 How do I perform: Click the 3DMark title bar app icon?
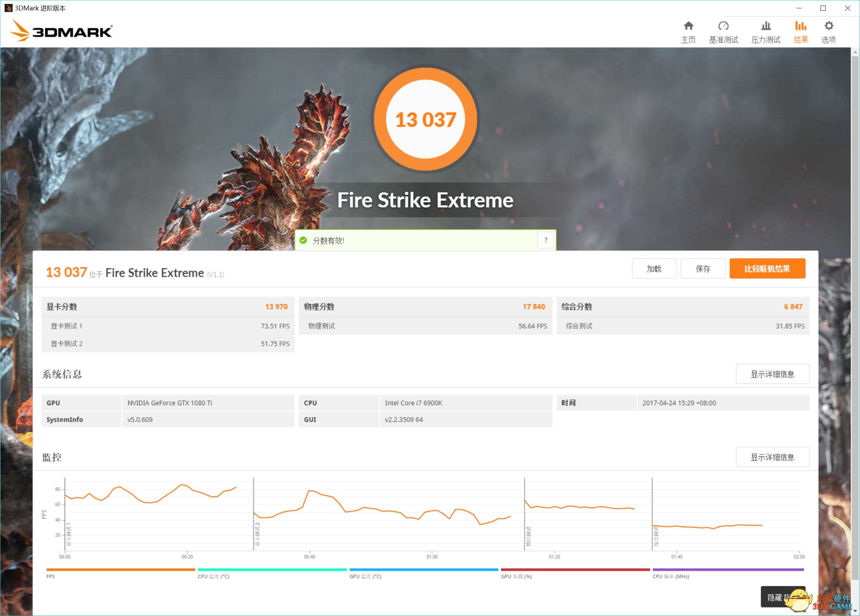8,8
